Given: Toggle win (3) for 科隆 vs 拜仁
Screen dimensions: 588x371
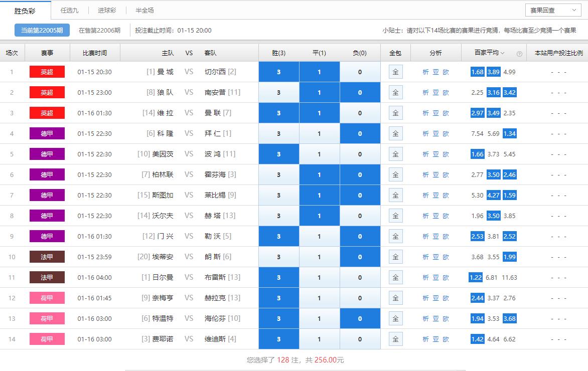Looking at the screenshot, I should click(278, 133).
